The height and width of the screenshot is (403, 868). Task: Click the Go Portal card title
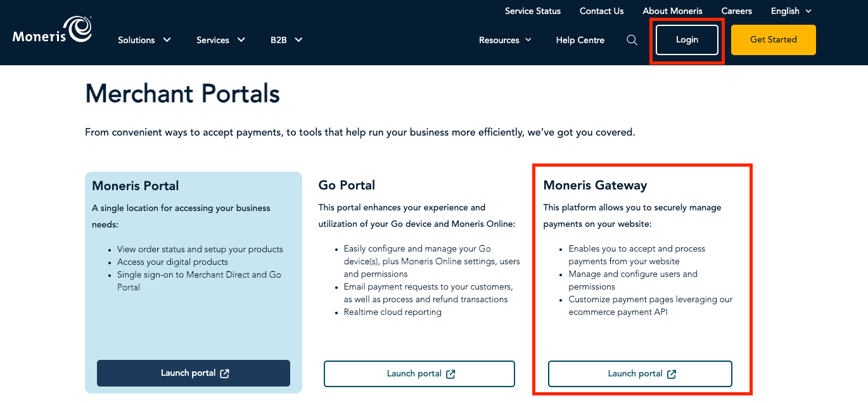point(347,185)
